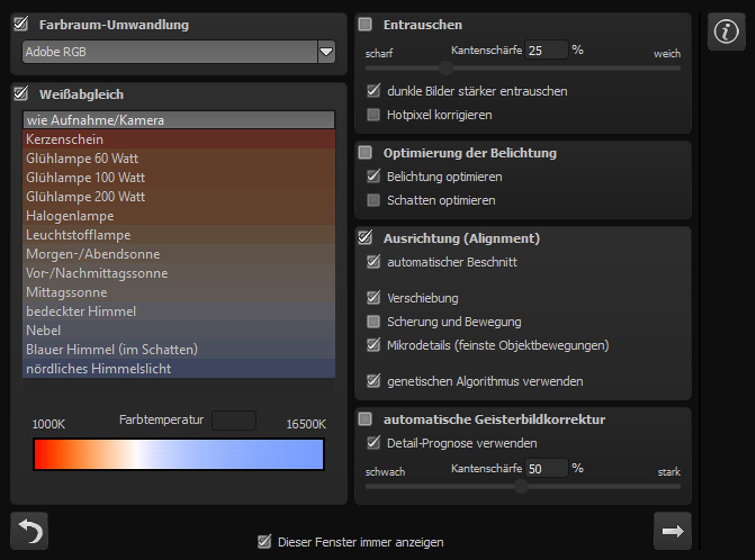The image size is (755, 560).
Task: Toggle Scherung und Bewegung checkbox
Action: (373, 322)
